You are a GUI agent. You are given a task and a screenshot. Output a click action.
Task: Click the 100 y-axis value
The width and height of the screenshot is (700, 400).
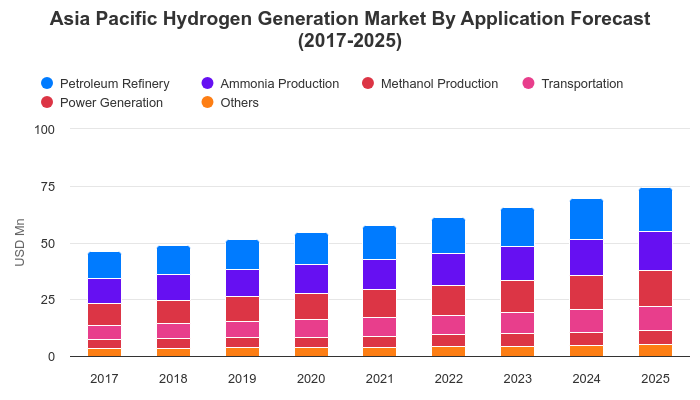(x=45, y=129)
